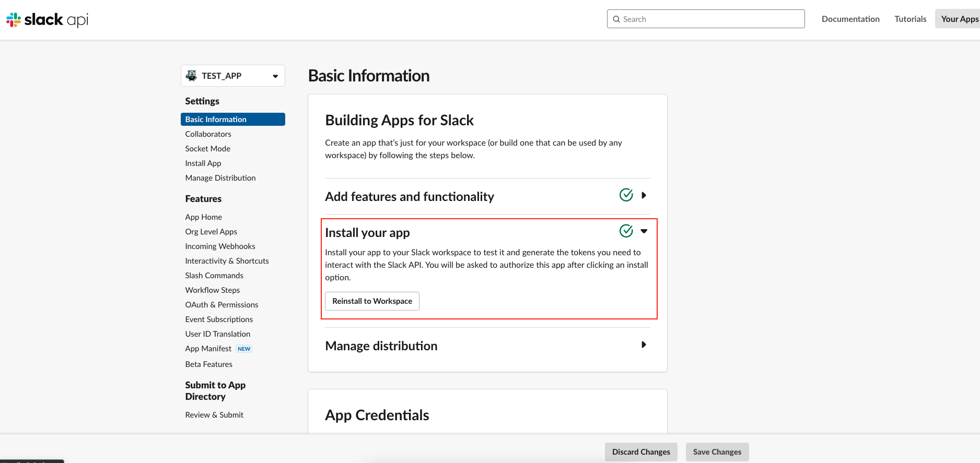This screenshot has height=463, width=980.
Task: Open Socket Mode settings
Action: (207, 149)
